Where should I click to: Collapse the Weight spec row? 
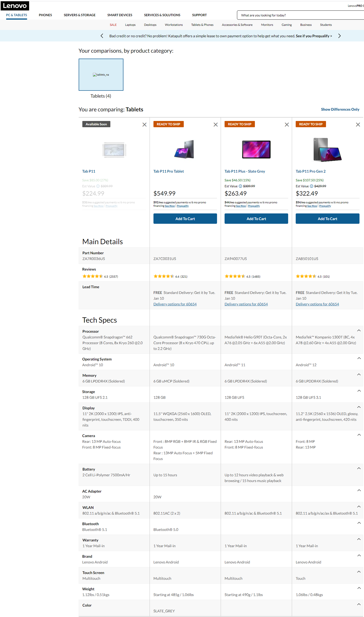click(x=359, y=588)
